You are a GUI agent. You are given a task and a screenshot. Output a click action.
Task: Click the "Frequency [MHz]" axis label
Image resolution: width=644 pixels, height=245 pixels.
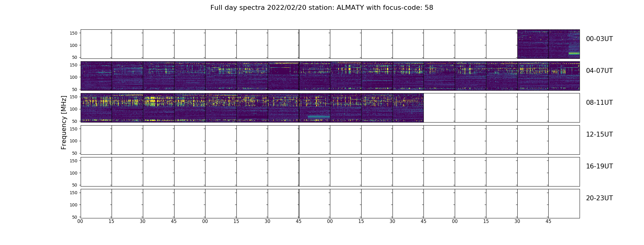tap(64, 123)
